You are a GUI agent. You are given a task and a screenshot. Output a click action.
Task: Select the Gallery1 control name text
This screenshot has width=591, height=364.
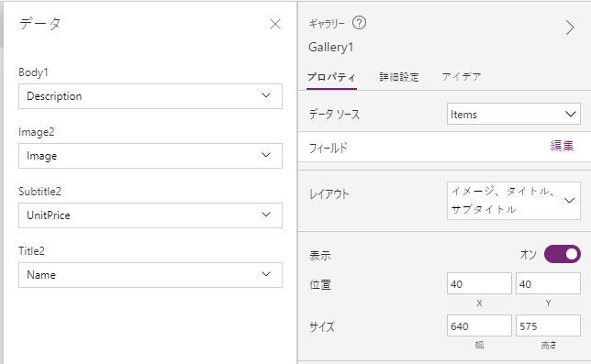(331, 48)
